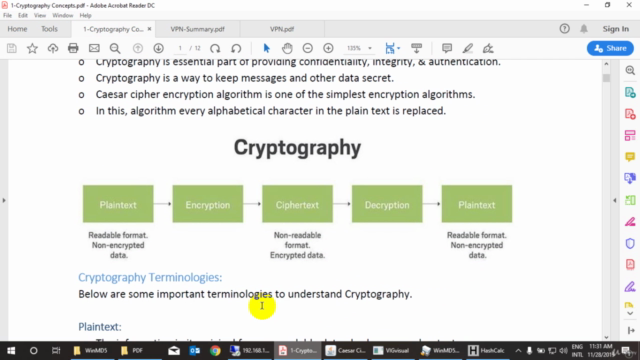
Task: Open the Help question mark icon
Action: click(564, 29)
